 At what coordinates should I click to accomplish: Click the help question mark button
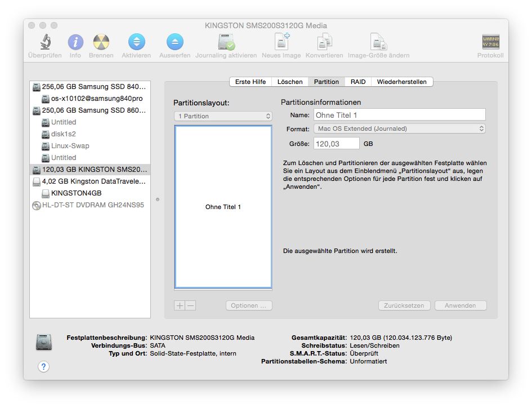click(x=44, y=366)
